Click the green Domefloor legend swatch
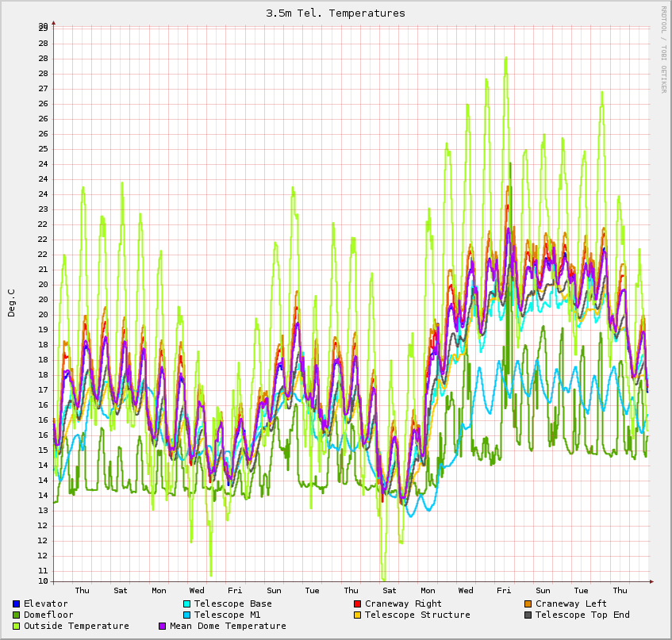 point(17,615)
